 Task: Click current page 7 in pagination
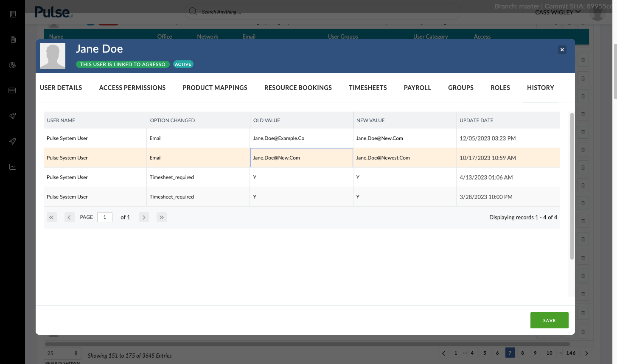tap(510, 353)
